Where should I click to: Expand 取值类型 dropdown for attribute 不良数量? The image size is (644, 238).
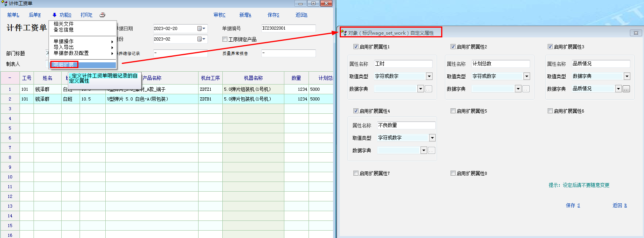pyautogui.click(x=432, y=138)
